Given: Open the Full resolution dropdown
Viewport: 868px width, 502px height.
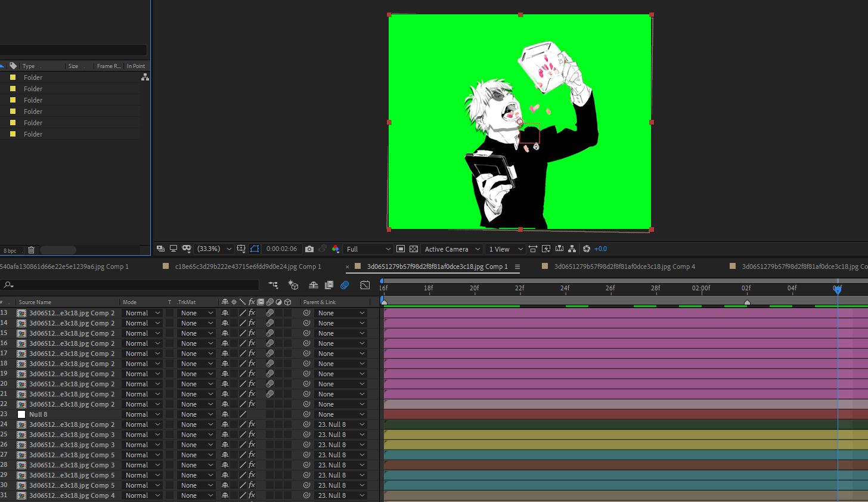Looking at the screenshot, I should tap(368, 249).
